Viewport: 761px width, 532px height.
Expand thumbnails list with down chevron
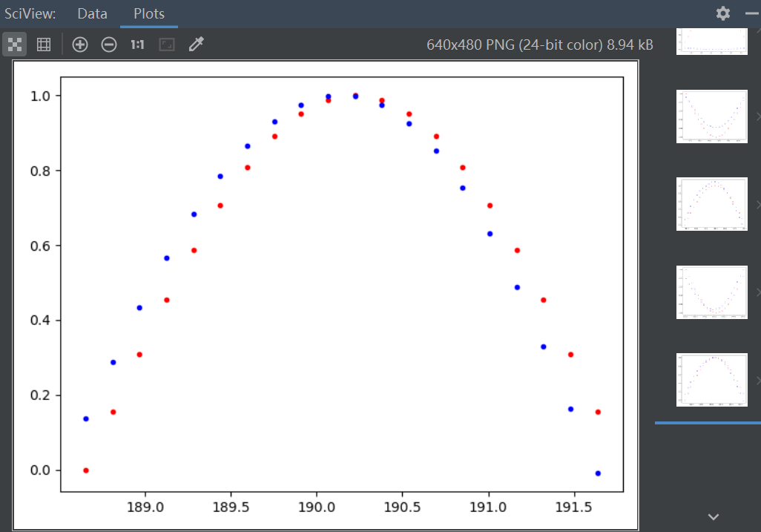point(713,517)
